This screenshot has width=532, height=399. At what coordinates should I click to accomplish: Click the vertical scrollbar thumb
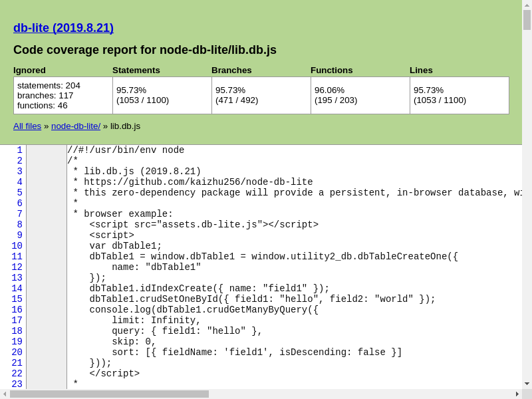pos(527,20)
